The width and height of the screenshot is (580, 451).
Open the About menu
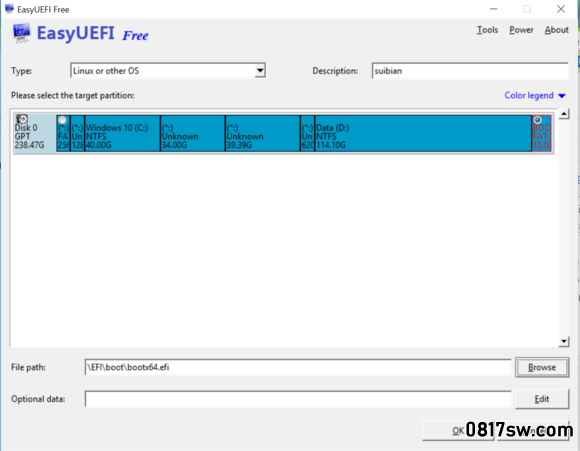click(556, 30)
